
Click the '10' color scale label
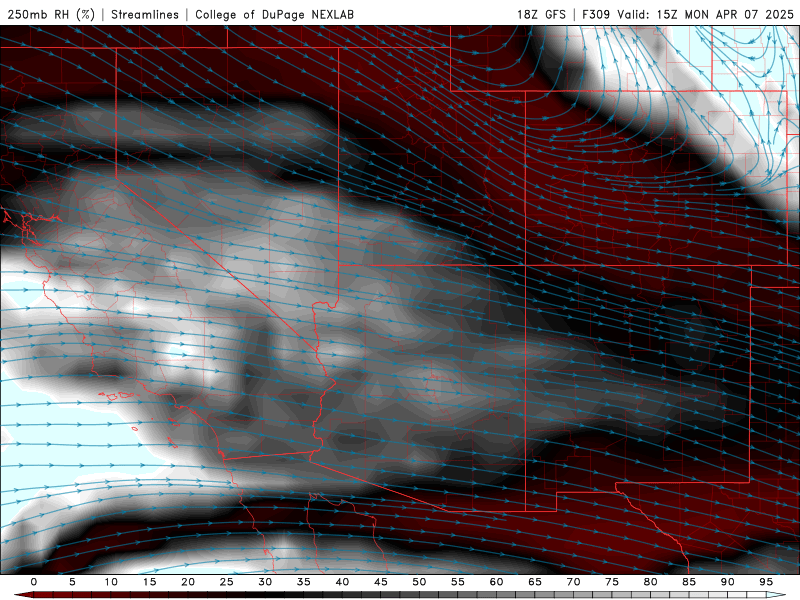[111, 582]
